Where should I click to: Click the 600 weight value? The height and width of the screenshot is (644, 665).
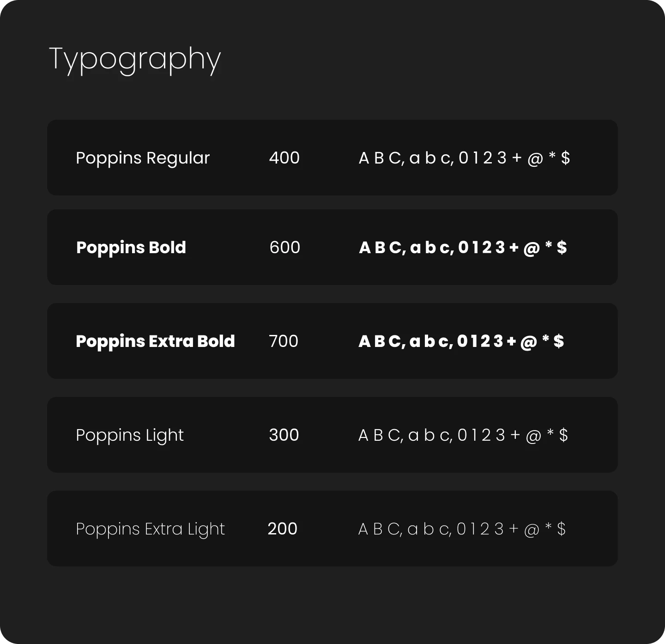[284, 248]
